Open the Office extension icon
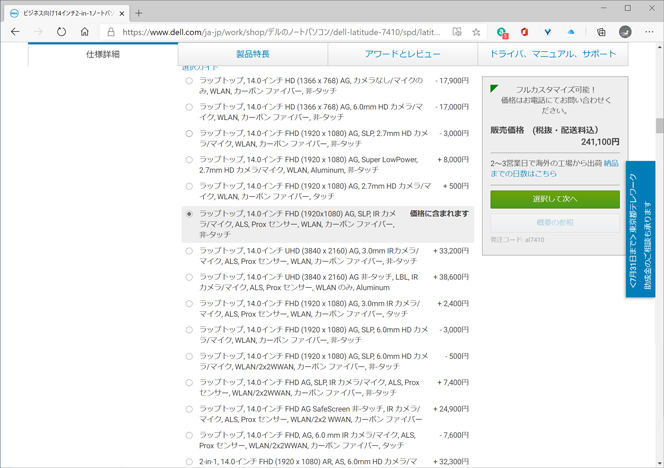Viewport: 664px width, 468px height. coord(525,32)
